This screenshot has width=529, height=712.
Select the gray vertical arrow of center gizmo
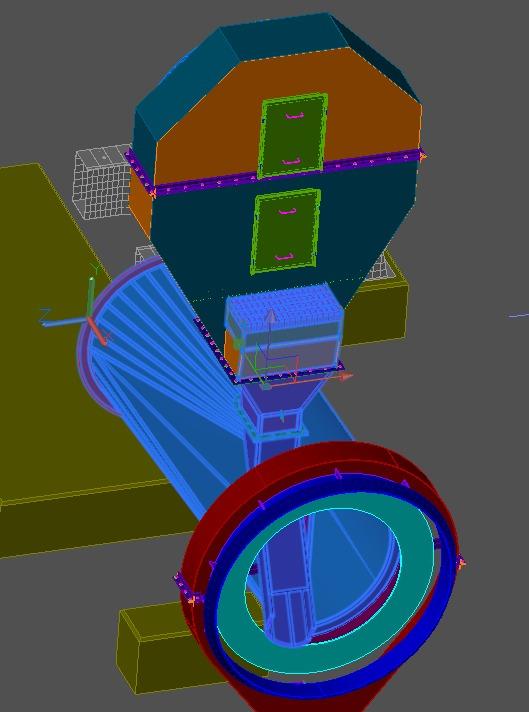click(x=271, y=325)
